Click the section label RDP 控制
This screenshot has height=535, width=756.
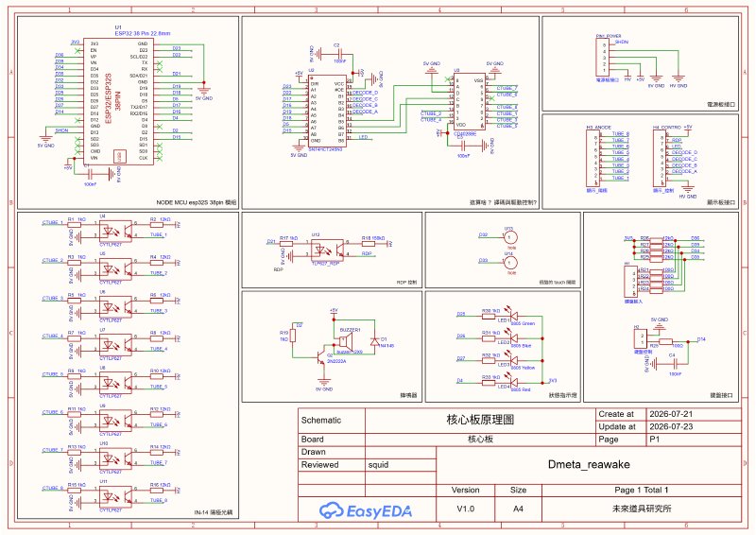click(406, 283)
